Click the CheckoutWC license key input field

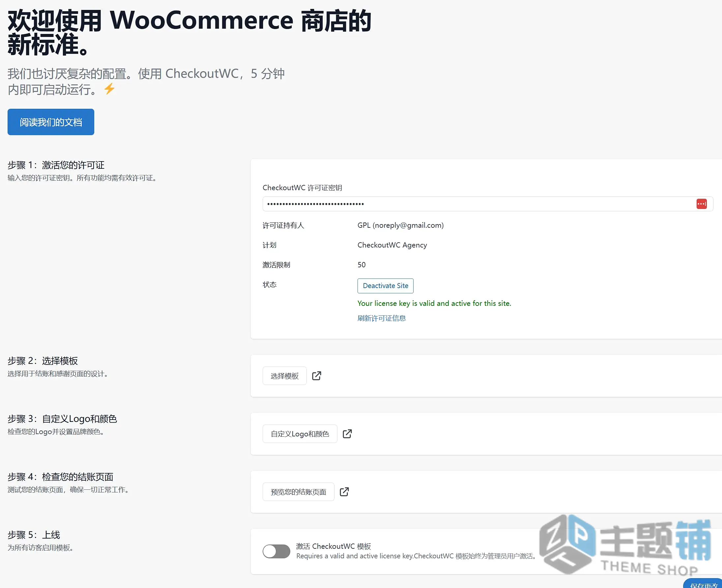click(x=488, y=204)
